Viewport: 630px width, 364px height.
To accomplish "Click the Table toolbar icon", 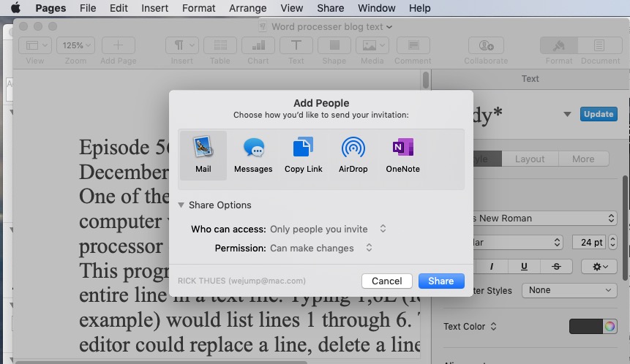I will [x=220, y=45].
